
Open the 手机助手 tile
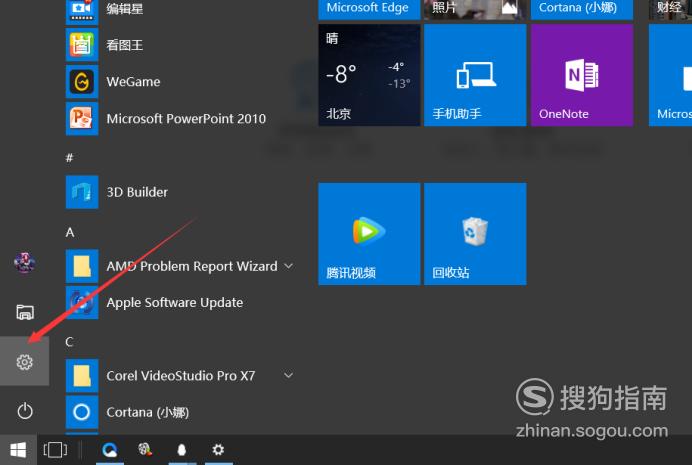[475, 75]
